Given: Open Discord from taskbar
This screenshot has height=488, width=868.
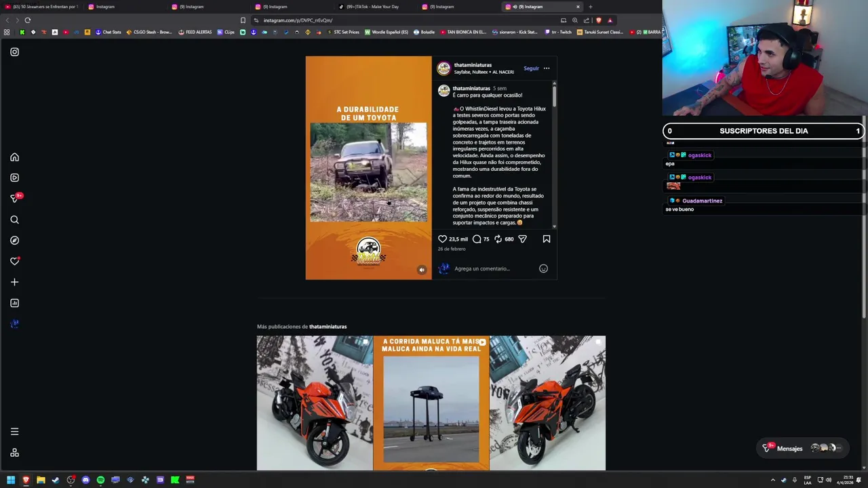Looking at the screenshot, I should [x=85, y=480].
